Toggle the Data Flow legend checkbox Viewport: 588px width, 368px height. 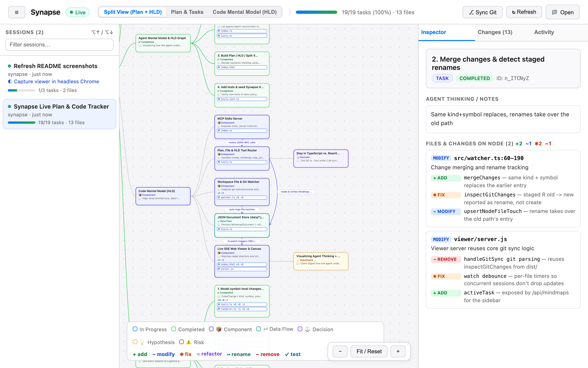(x=259, y=329)
